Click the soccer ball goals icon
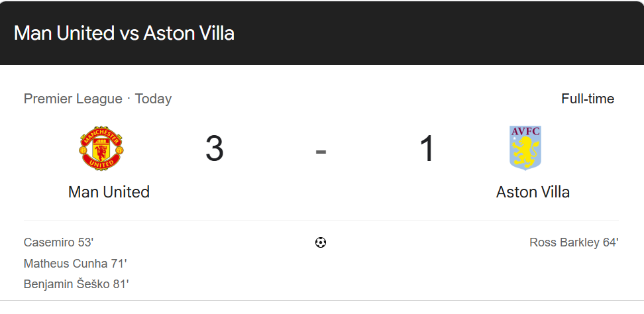This screenshot has width=644, height=314. coord(321,242)
